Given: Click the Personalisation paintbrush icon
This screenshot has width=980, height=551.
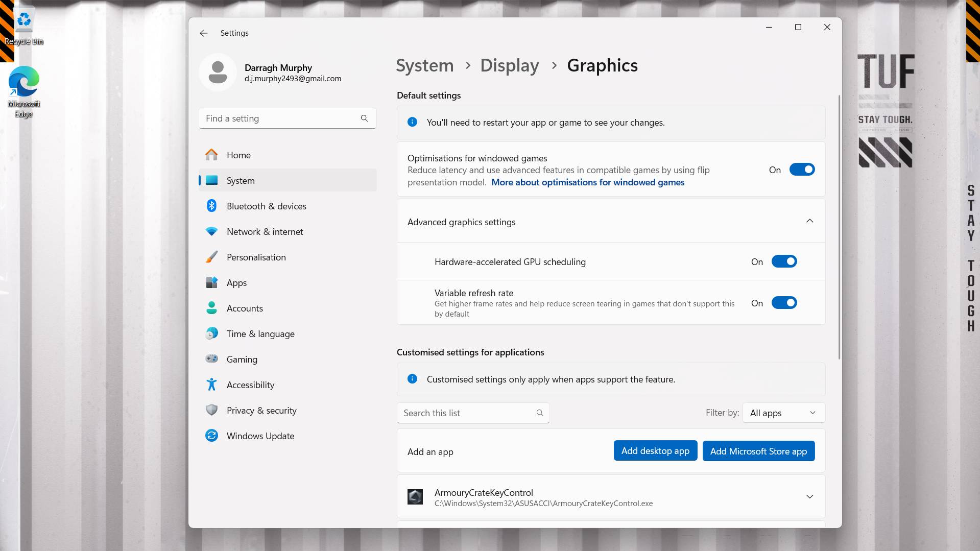Looking at the screenshot, I should pos(211,257).
